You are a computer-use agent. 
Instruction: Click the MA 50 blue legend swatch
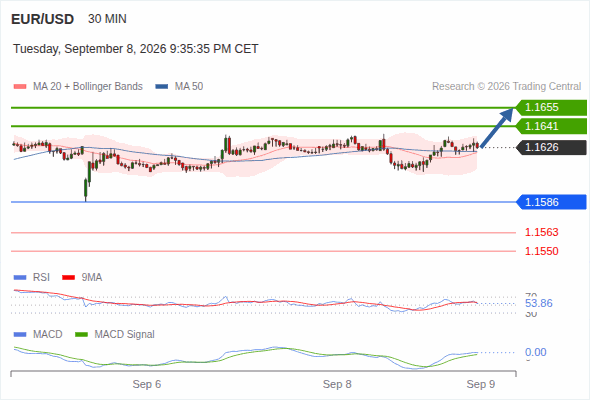pyautogui.click(x=161, y=87)
